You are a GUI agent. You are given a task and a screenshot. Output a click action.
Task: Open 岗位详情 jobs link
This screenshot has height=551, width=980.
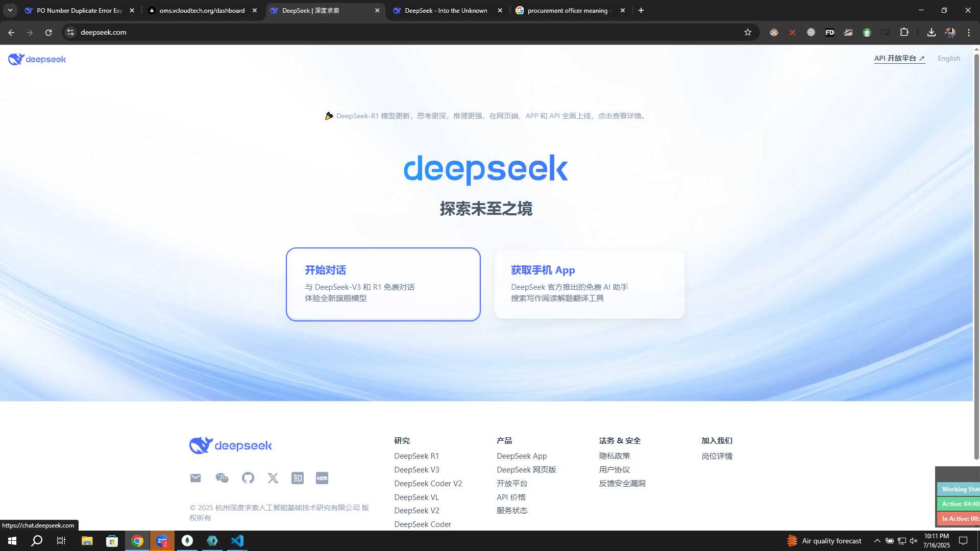coord(717,456)
